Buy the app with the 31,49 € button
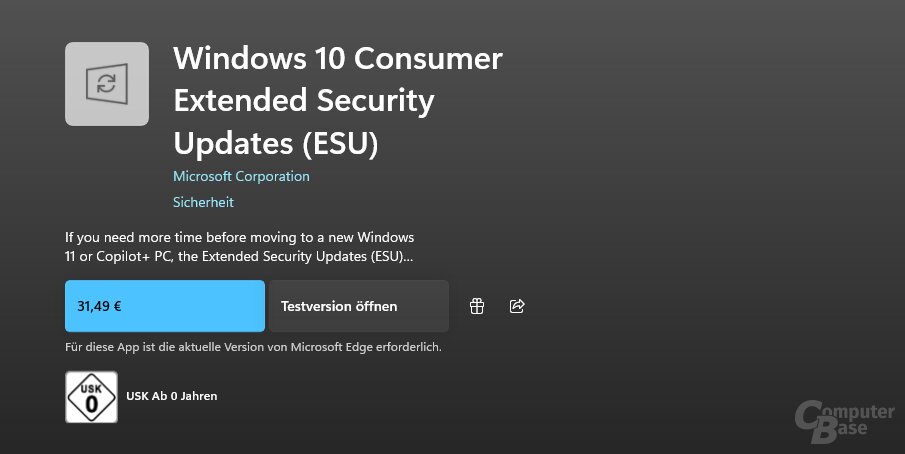Screen dimensions: 905x454 [x=165, y=306]
